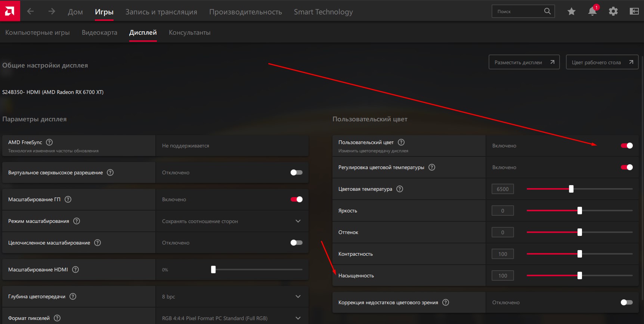Show help for Режим масштабирования
Viewport: 644px width, 324px height.
point(77,221)
